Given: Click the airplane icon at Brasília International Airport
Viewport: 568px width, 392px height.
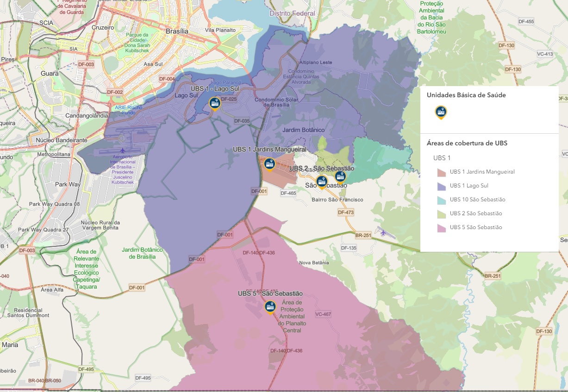Looking at the screenshot, I should click(x=122, y=150).
